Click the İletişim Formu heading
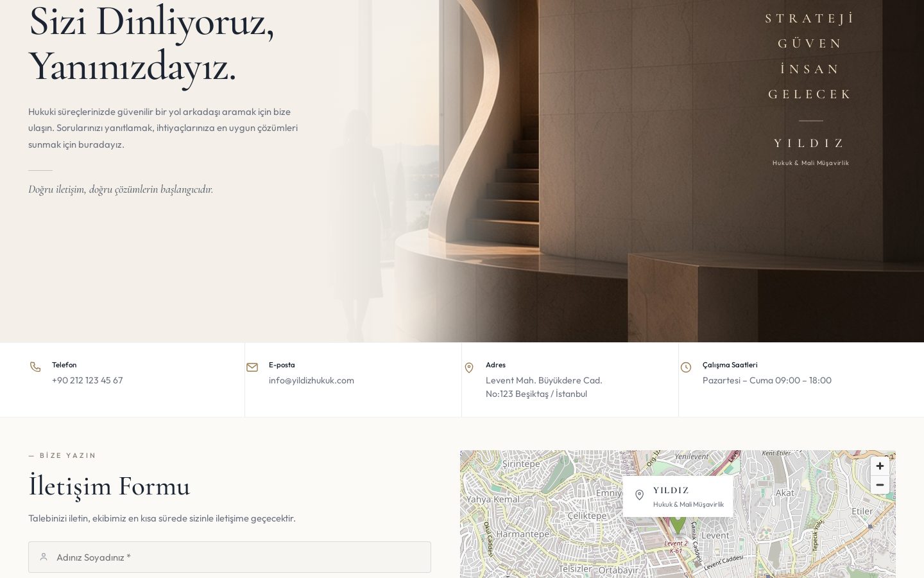924x578 pixels. (x=109, y=486)
